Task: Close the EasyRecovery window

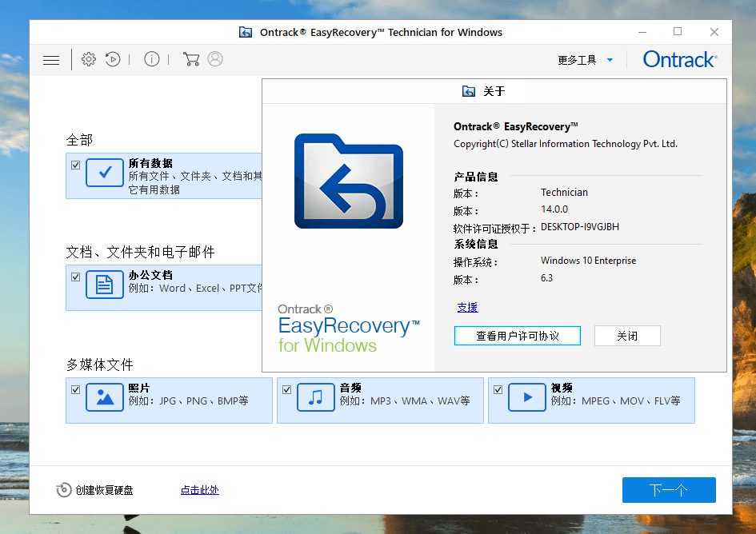Action: tap(714, 32)
